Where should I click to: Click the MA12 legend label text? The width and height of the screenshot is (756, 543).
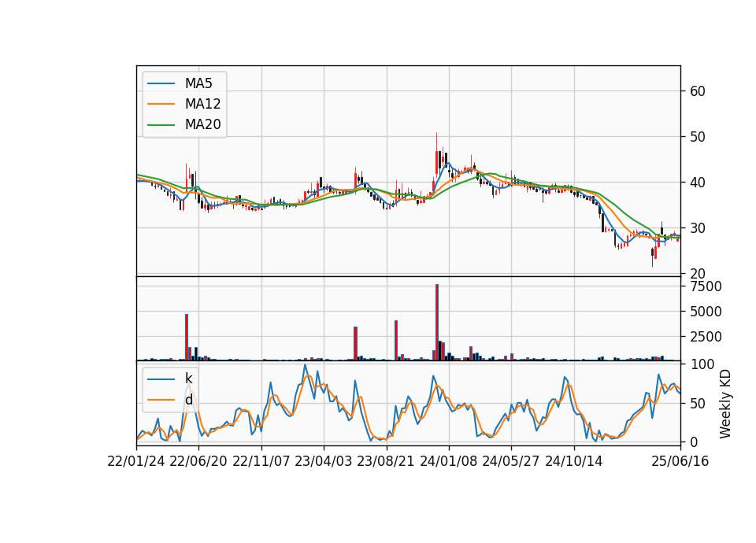[202, 104]
